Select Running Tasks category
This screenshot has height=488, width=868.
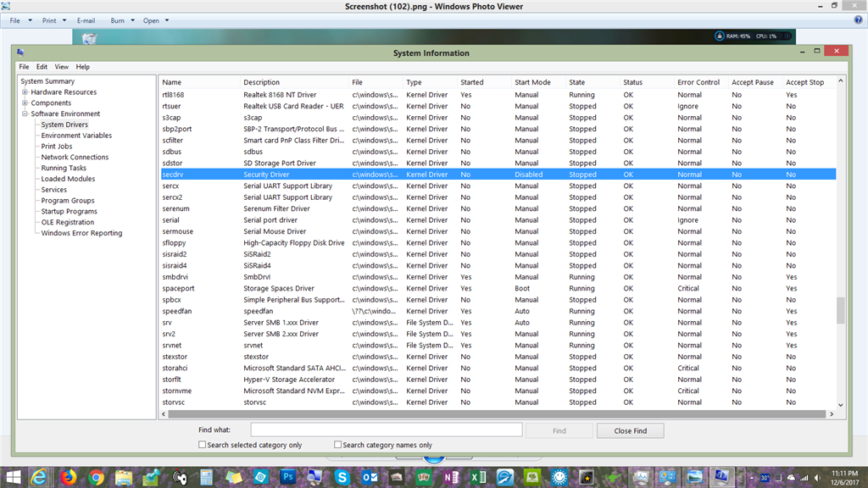[64, 168]
